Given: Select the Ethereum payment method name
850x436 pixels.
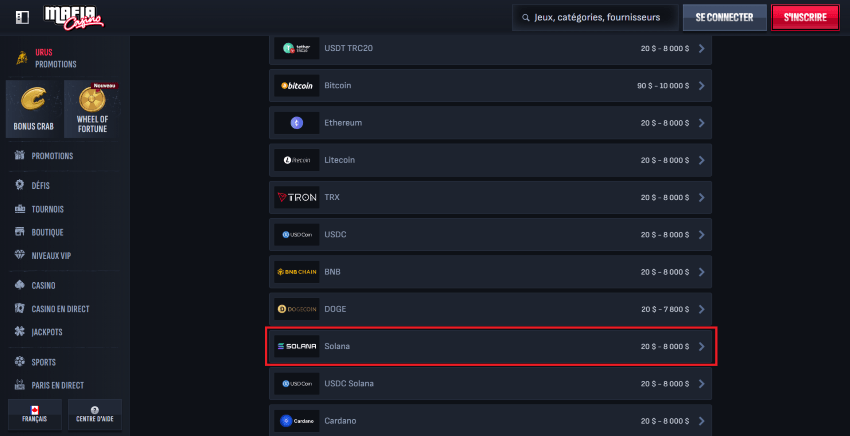Looking at the screenshot, I should tap(343, 123).
